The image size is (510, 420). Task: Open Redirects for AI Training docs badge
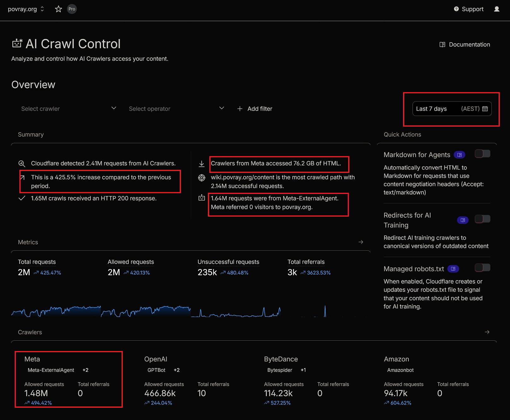pos(463,220)
